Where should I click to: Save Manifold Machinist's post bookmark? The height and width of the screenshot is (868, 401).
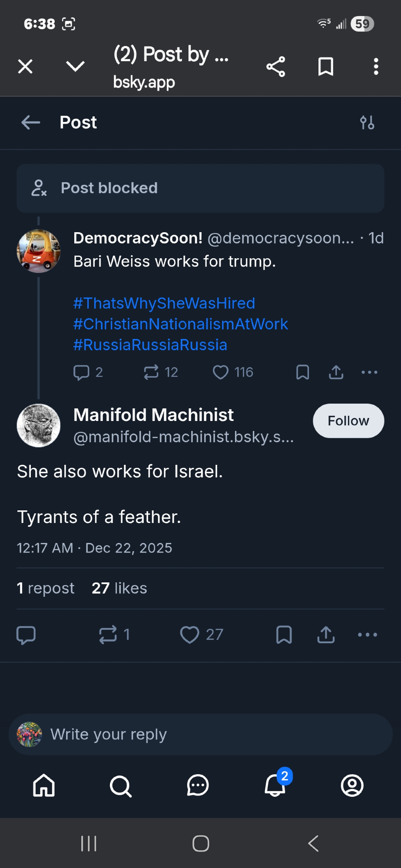coord(284,635)
